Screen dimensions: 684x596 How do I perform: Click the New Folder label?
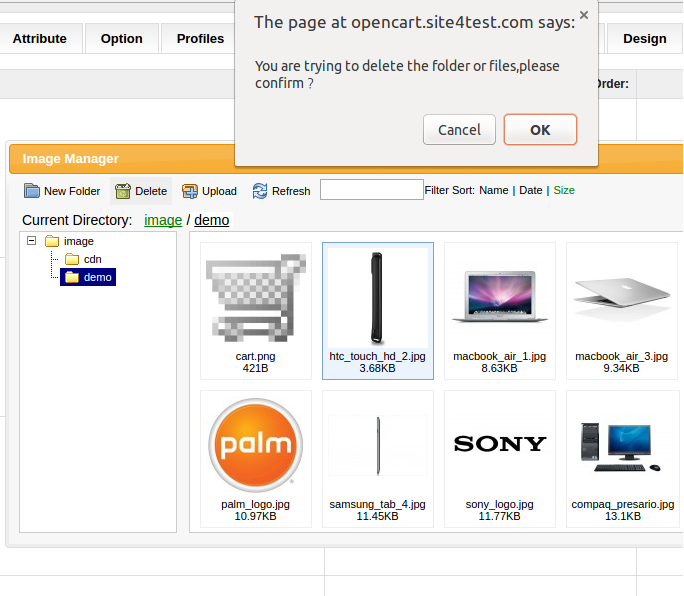click(x=72, y=191)
